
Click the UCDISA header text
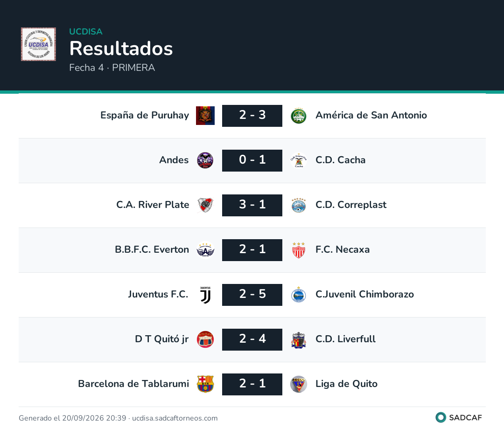point(86,32)
